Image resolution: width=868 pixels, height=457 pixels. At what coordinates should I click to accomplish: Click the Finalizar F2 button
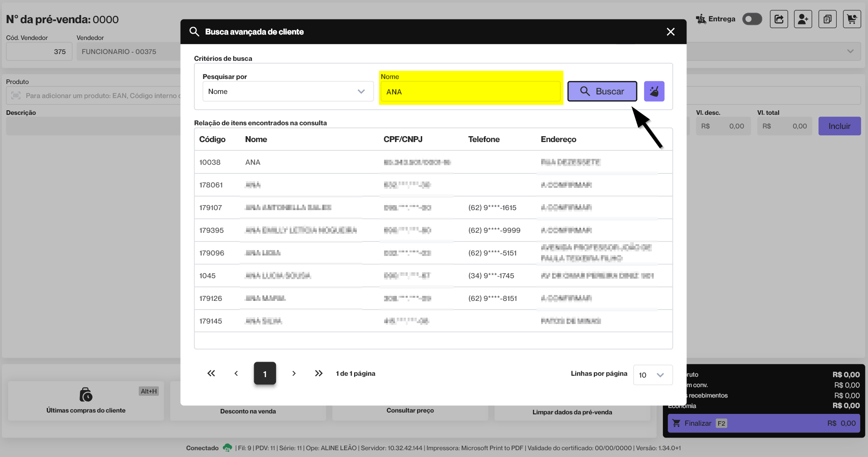click(x=764, y=423)
